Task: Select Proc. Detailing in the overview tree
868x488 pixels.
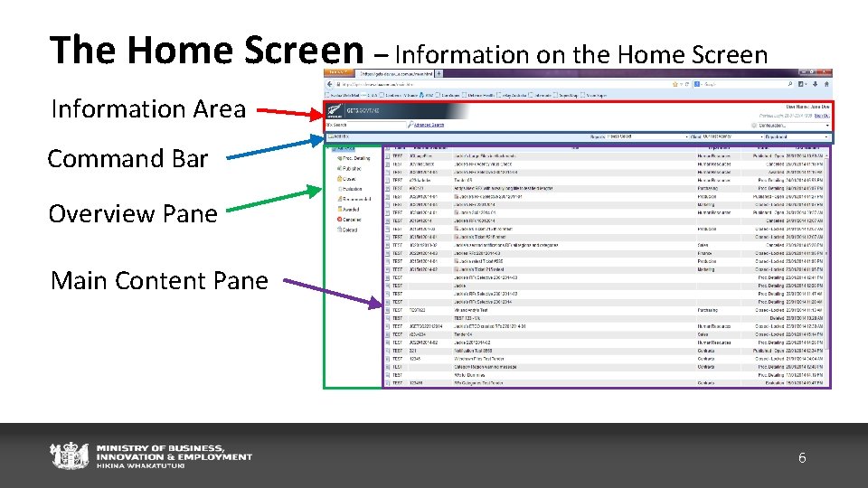Action: pos(354,158)
